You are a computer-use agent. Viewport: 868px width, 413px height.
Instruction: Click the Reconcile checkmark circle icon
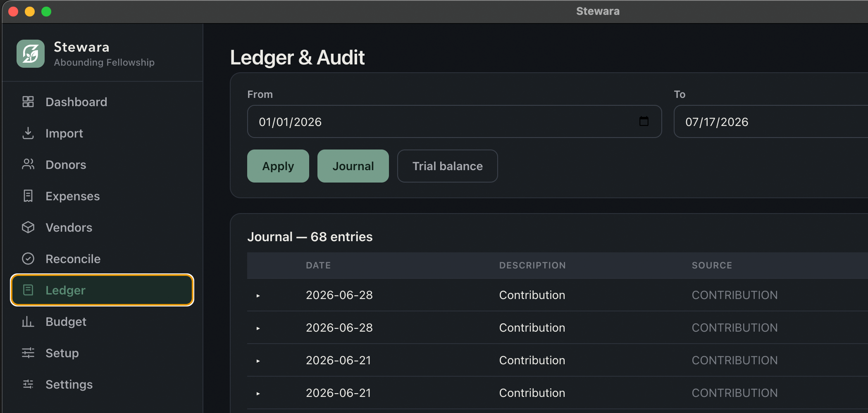coord(28,259)
